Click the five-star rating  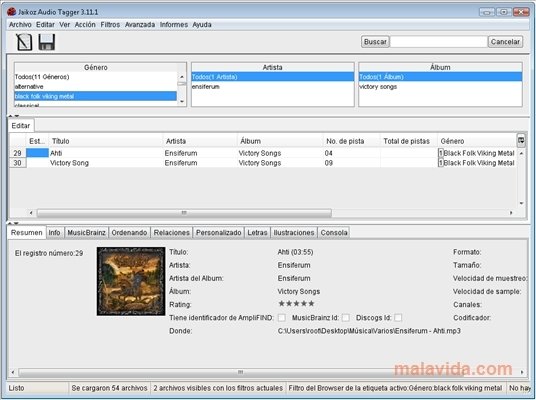pyautogui.click(x=296, y=304)
